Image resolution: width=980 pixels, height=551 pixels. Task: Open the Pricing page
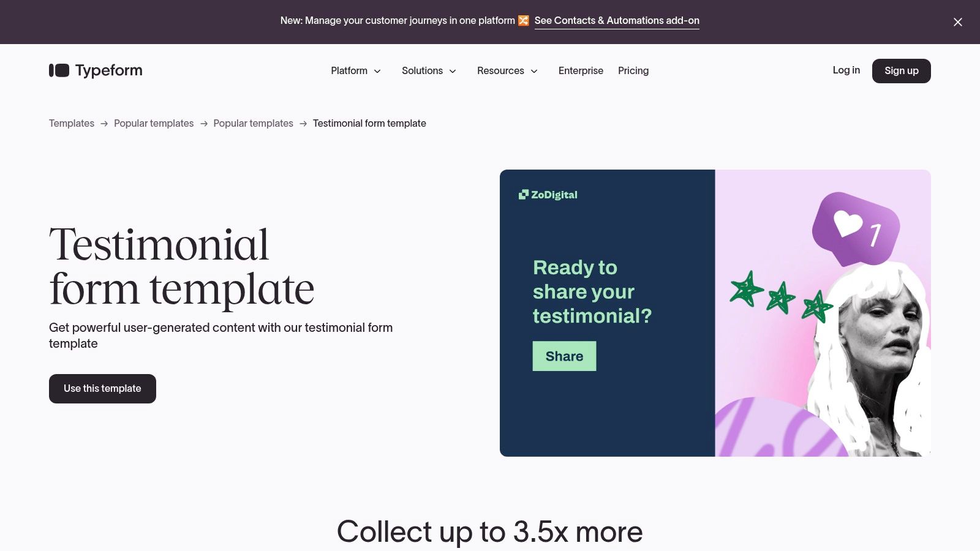coord(633,71)
